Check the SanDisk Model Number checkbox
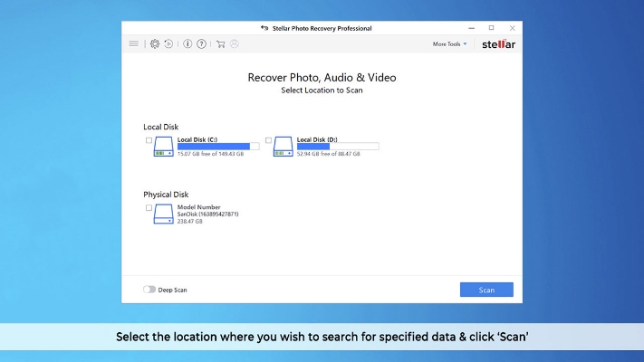 pyautogui.click(x=149, y=207)
